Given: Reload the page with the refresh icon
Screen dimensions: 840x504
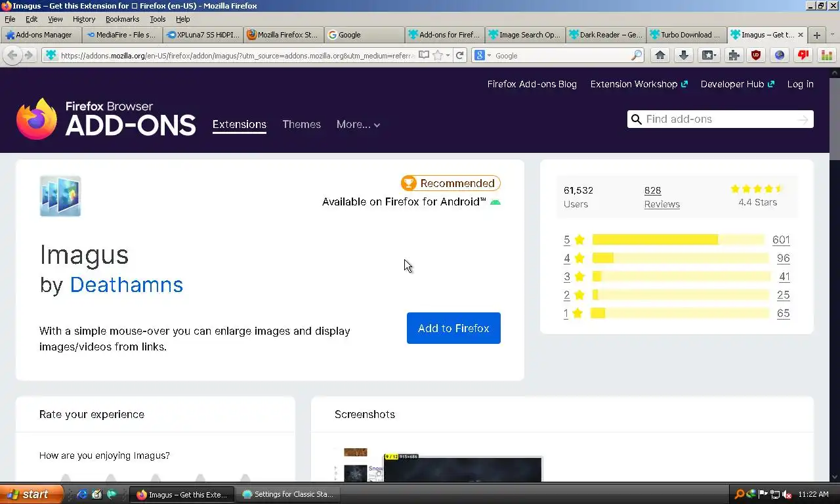Looking at the screenshot, I should (x=460, y=56).
